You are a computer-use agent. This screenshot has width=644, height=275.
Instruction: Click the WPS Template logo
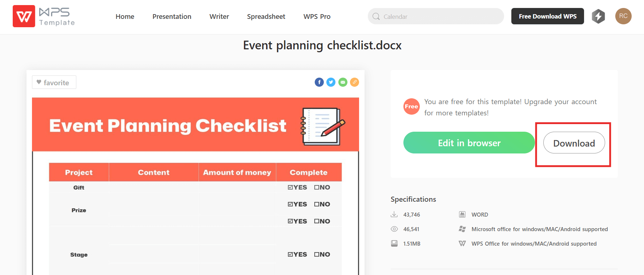tap(44, 16)
